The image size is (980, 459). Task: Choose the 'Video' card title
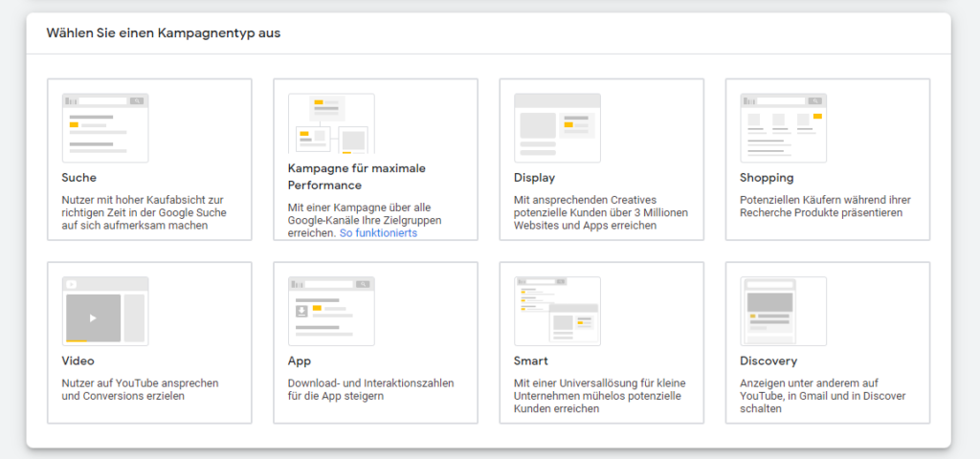[x=78, y=361]
